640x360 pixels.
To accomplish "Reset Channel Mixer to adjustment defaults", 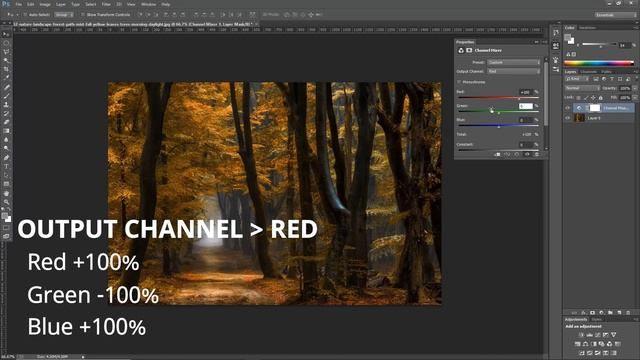I will [x=517, y=155].
